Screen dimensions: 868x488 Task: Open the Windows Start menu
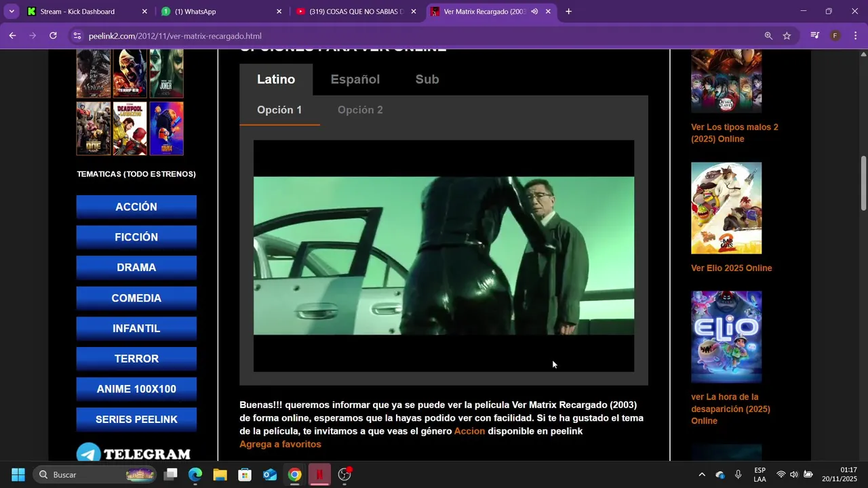pyautogui.click(x=18, y=474)
